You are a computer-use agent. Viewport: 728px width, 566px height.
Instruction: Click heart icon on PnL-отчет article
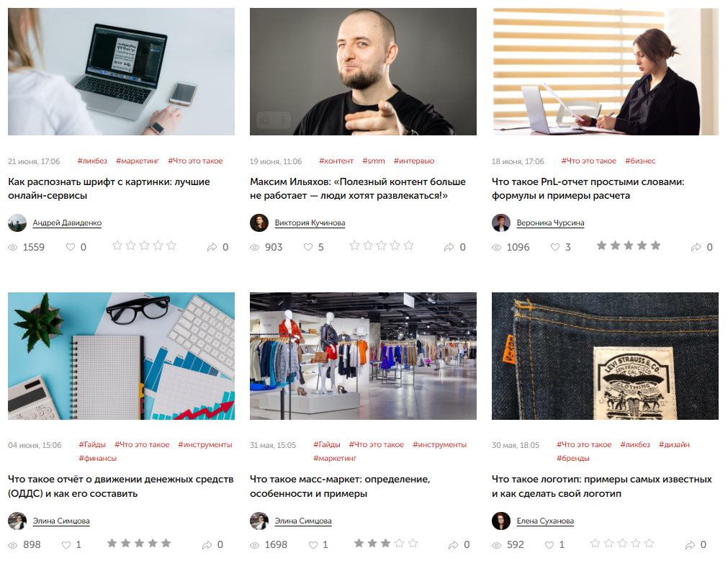[555, 247]
